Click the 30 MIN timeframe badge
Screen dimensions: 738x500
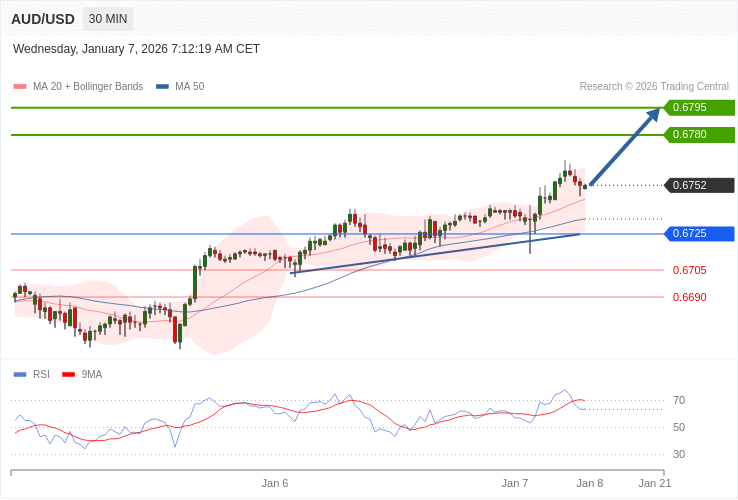pyautogui.click(x=108, y=19)
